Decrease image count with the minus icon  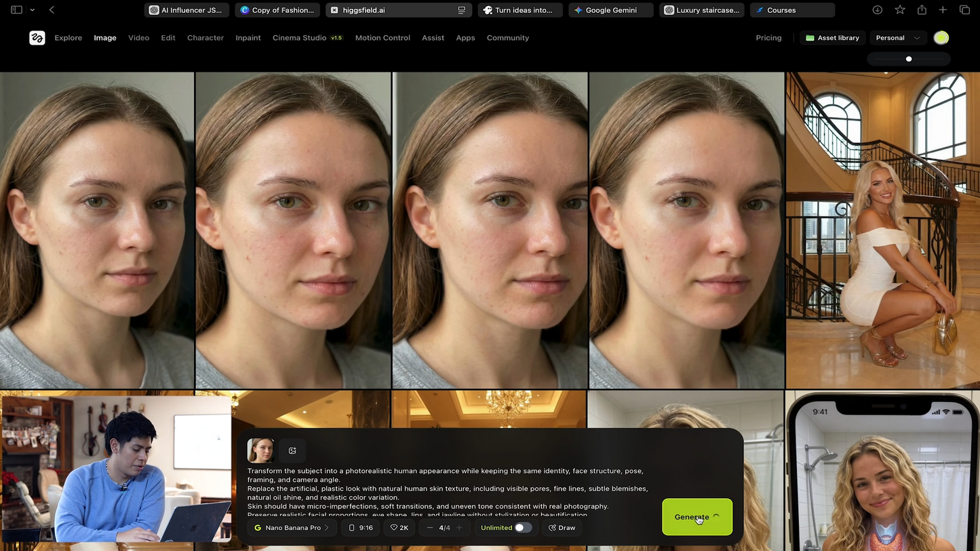pos(430,528)
